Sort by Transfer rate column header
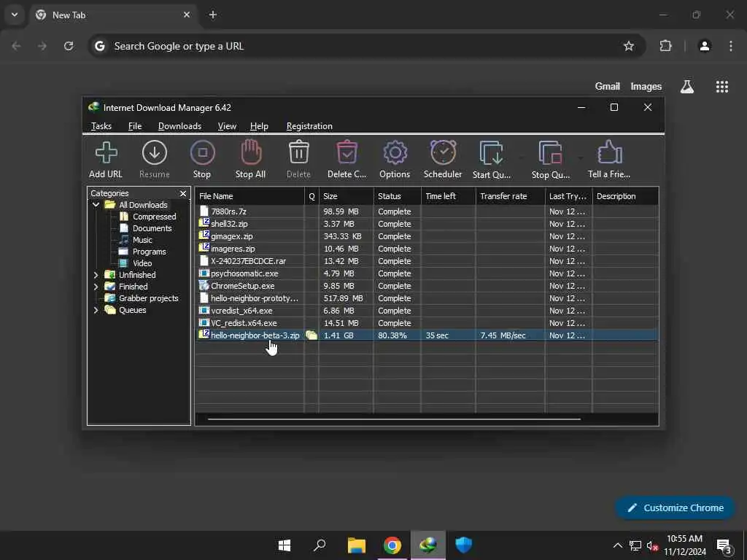 pyautogui.click(x=510, y=196)
